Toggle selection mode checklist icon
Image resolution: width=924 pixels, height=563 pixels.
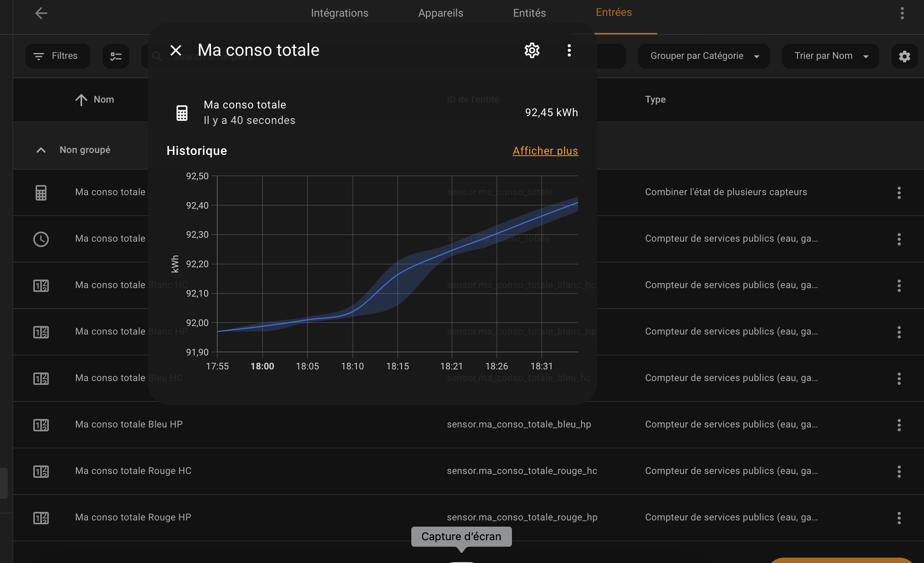pyautogui.click(x=116, y=56)
